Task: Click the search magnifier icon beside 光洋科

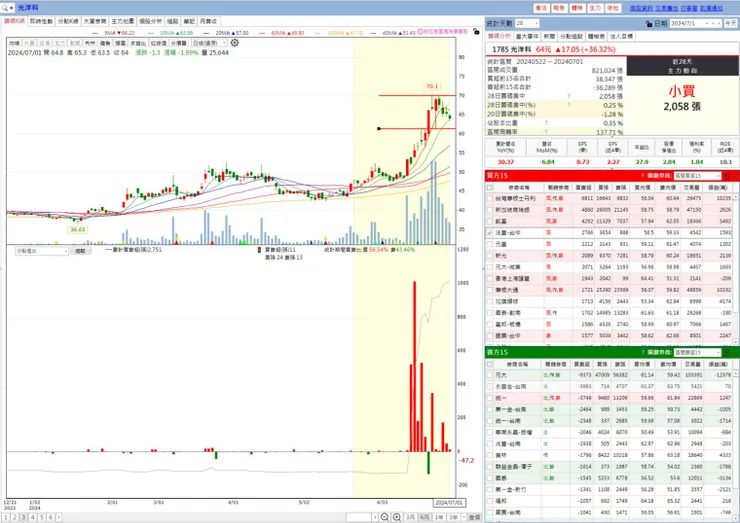Action: coord(5,8)
